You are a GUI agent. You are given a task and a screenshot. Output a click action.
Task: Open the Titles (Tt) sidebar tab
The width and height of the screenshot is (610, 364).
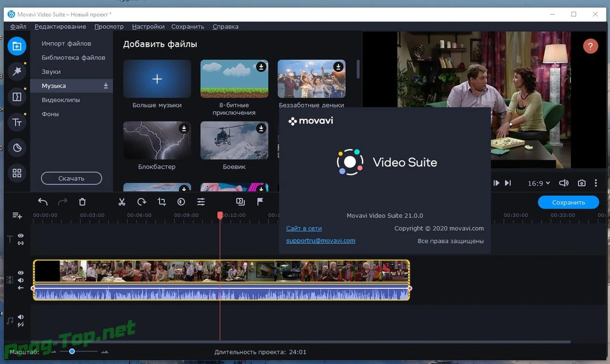tap(17, 122)
